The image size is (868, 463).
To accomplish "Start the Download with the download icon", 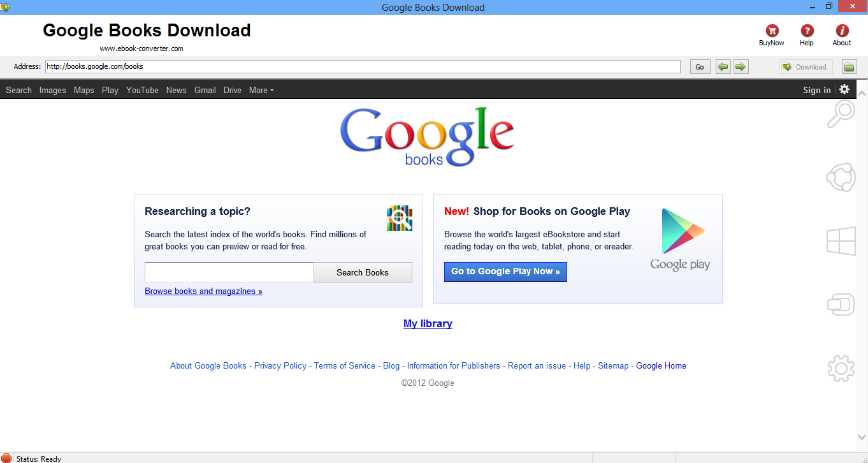I will point(804,66).
